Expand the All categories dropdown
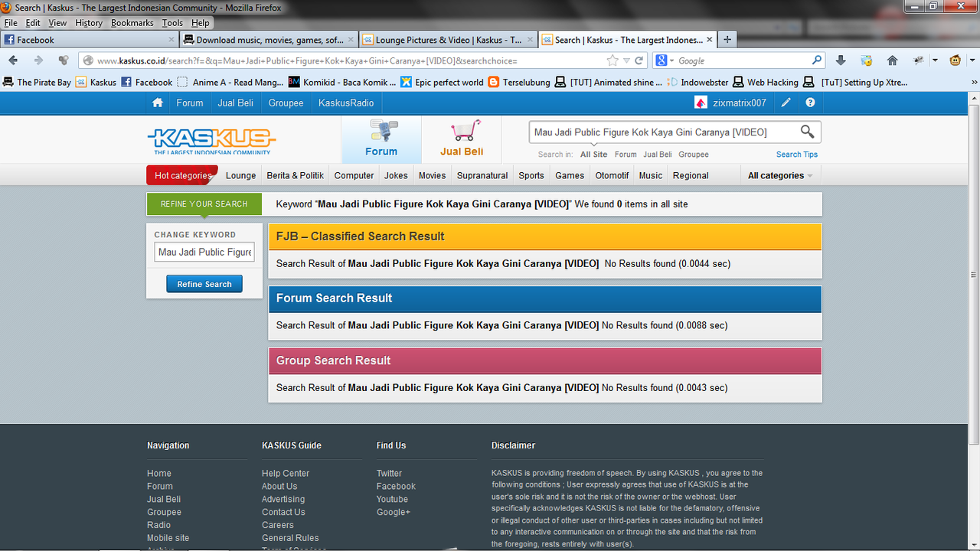The image size is (980, 551). pyautogui.click(x=780, y=175)
